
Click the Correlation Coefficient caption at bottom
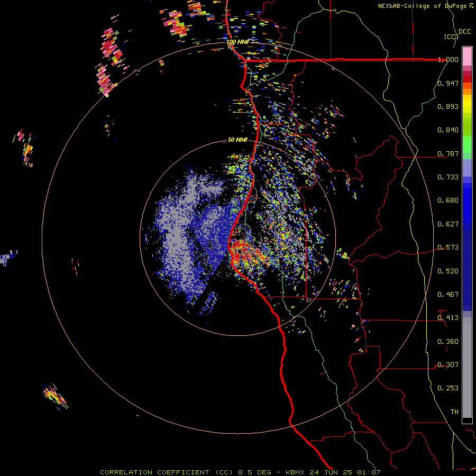(240, 472)
